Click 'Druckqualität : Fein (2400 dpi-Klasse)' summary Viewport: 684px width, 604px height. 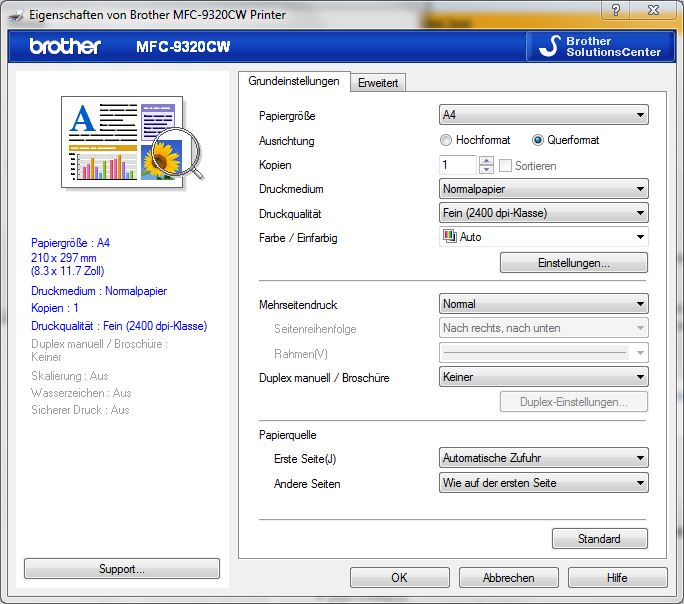[119, 326]
